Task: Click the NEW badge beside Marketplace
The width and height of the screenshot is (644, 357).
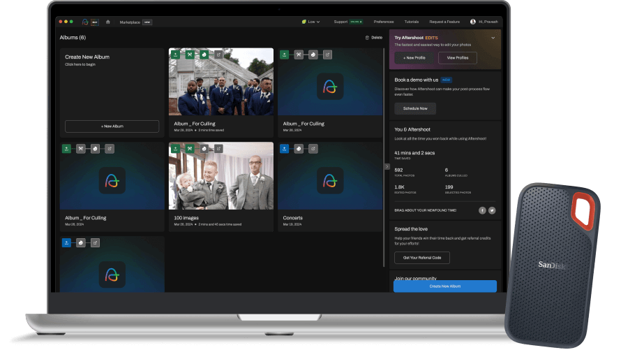Action: click(147, 22)
